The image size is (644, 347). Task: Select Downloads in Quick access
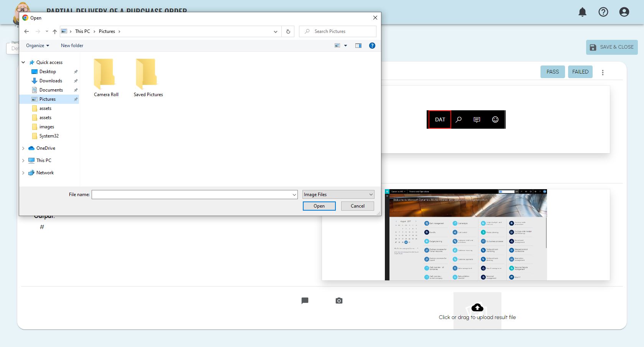click(51, 81)
